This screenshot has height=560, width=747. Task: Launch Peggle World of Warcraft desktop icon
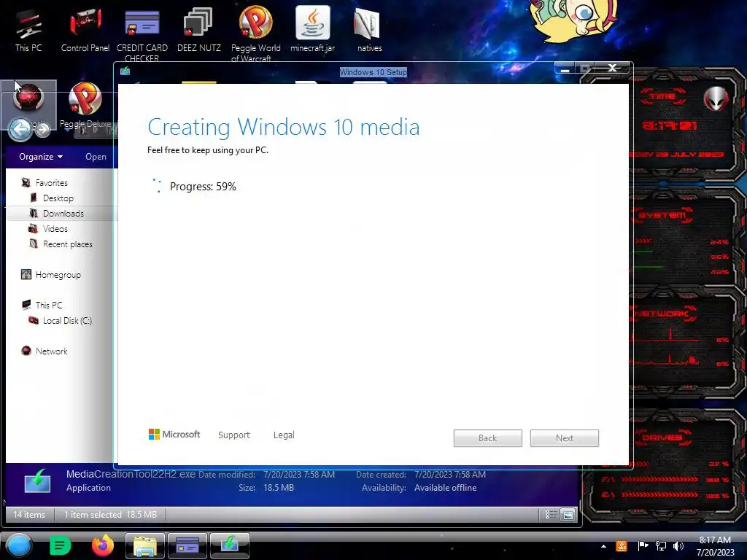pos(256,34)
